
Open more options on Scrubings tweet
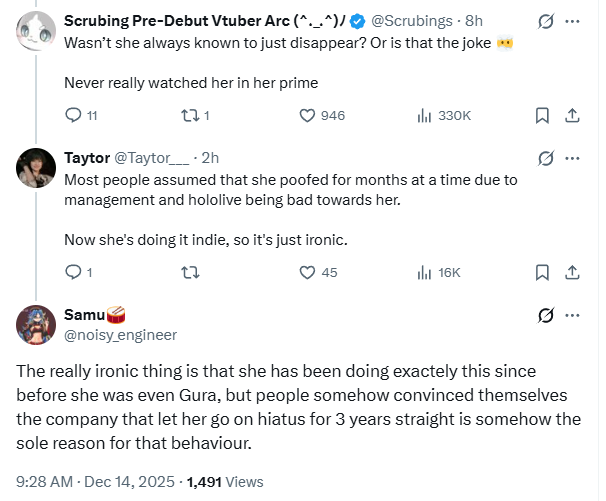pyautogui.click(x=573, y=21)
